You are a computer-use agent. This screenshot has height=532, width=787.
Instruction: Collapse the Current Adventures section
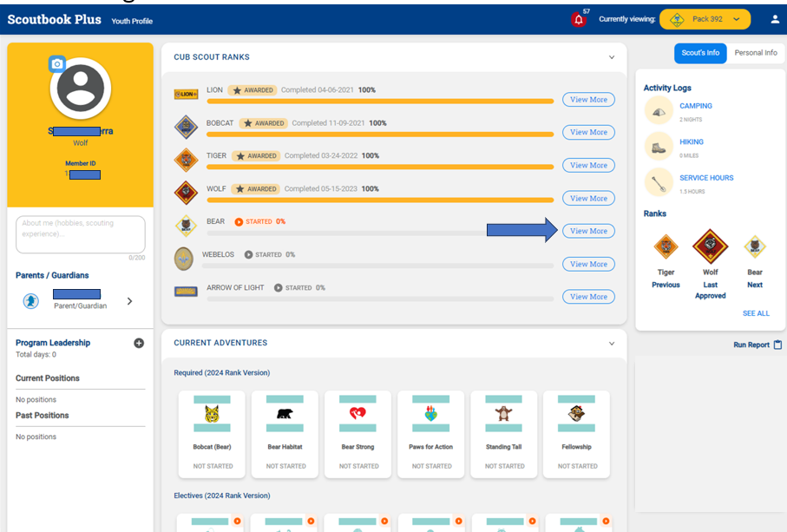(x=612, y=344)
